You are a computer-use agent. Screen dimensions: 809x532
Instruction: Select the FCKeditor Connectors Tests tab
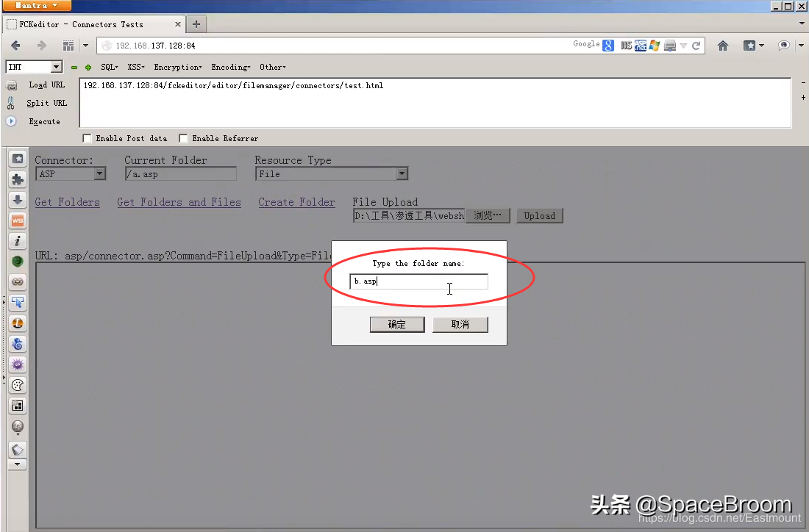pos(93,24)
